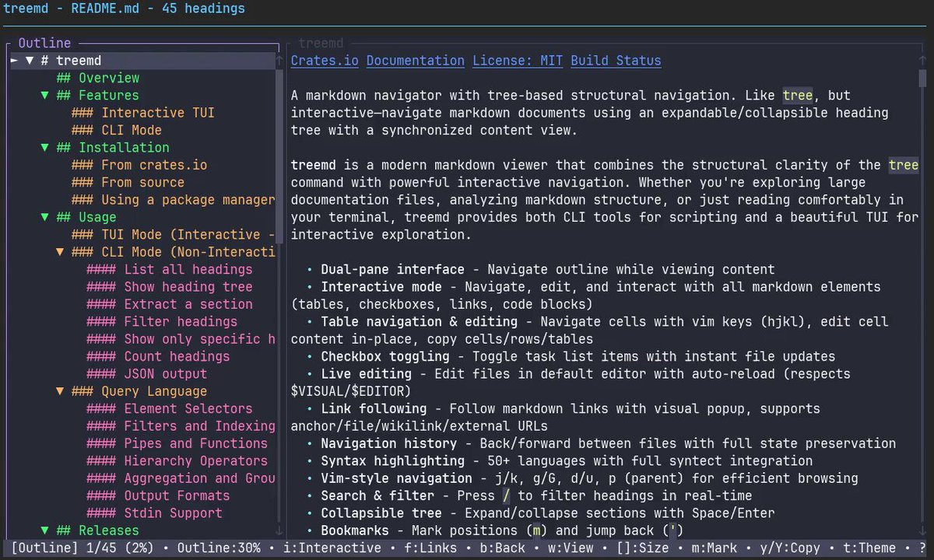Screen dimensions: 934x560
Task: Collapse the '# treemd' root heading triangle
Action: [x=30, y=61]
